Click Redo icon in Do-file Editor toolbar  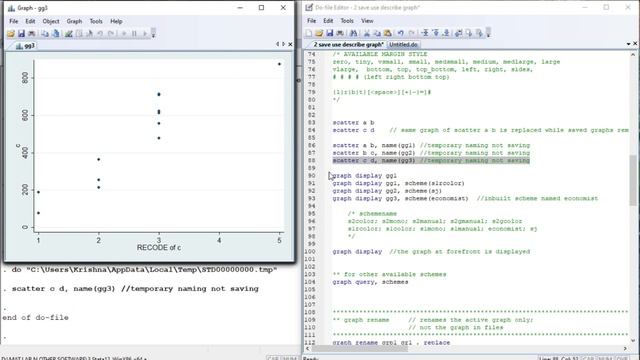(x=411, y=33)
